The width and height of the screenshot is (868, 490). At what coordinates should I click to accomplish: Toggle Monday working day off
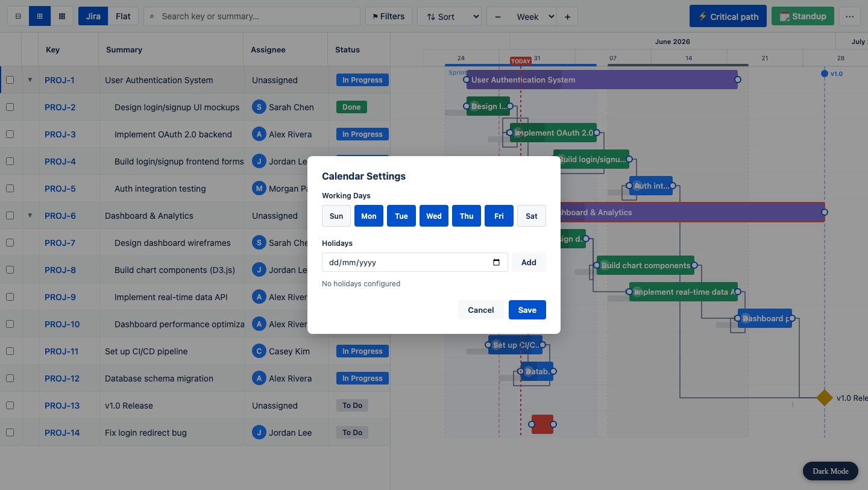pyautogui.click(x=369, y=216)
